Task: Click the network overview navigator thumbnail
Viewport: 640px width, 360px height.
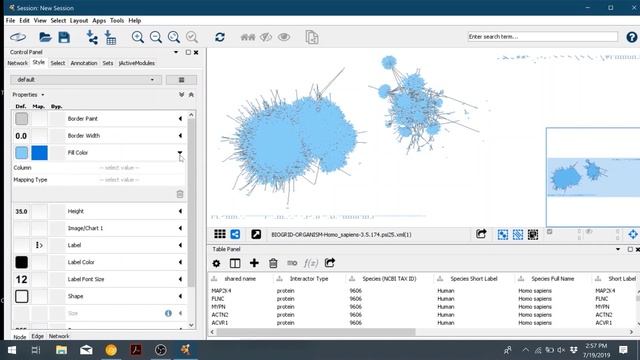Action: [x=593, y=177]
